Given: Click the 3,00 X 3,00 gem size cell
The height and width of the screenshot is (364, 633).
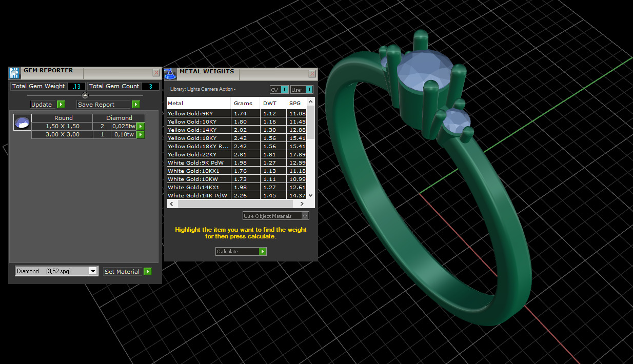Looking at the screenshot, I should (x=62, y=135).
